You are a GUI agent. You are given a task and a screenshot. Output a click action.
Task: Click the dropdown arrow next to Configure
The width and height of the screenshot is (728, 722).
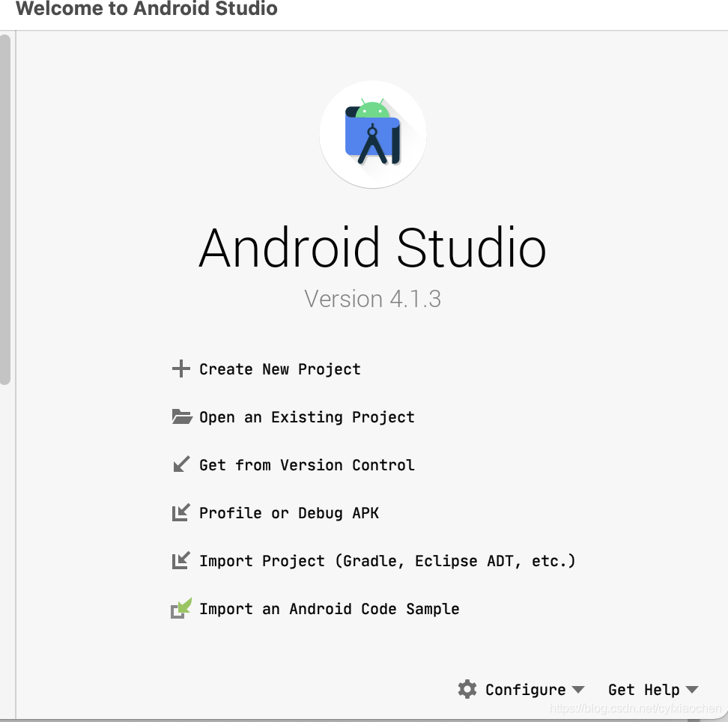pos(578,690)
